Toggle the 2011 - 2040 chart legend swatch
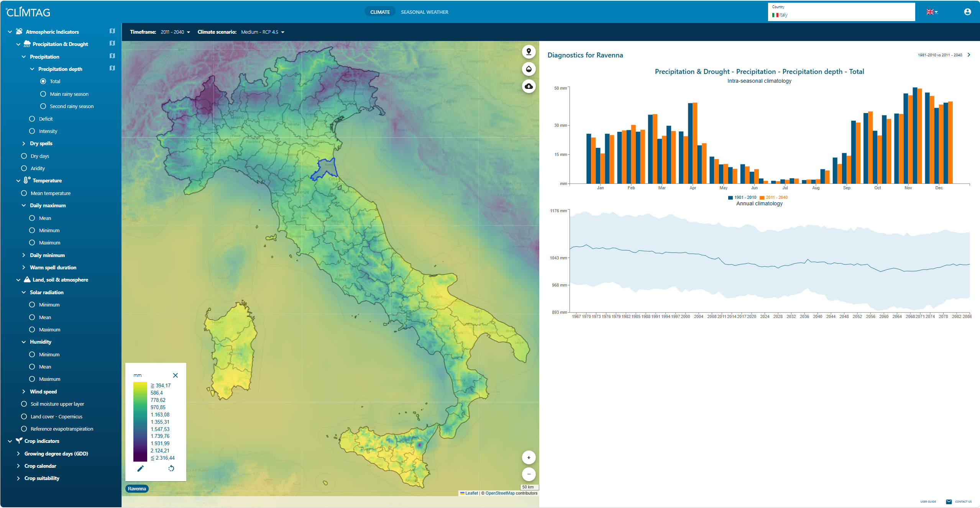 762,198
